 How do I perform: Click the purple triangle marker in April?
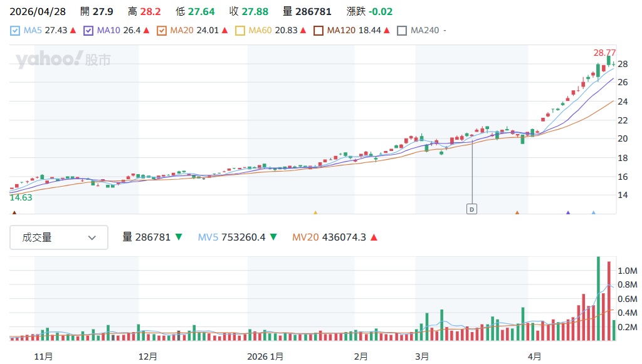point(568,213)
